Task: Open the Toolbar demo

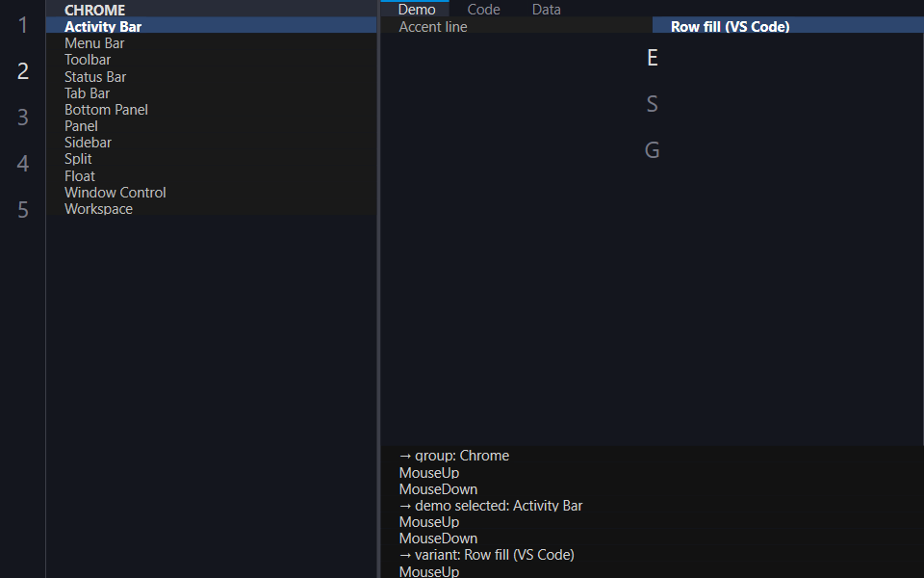Action: [211, 60]
